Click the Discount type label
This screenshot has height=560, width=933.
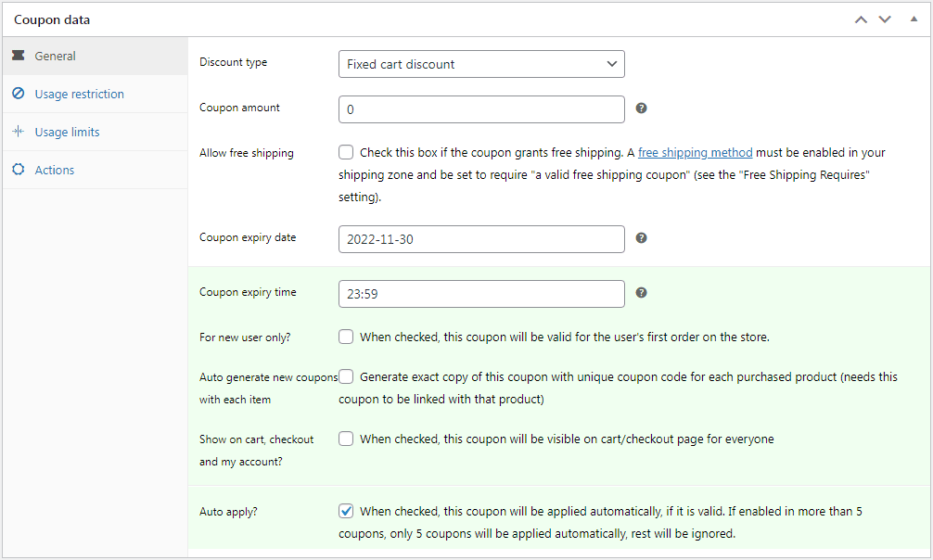coord(234,62)
